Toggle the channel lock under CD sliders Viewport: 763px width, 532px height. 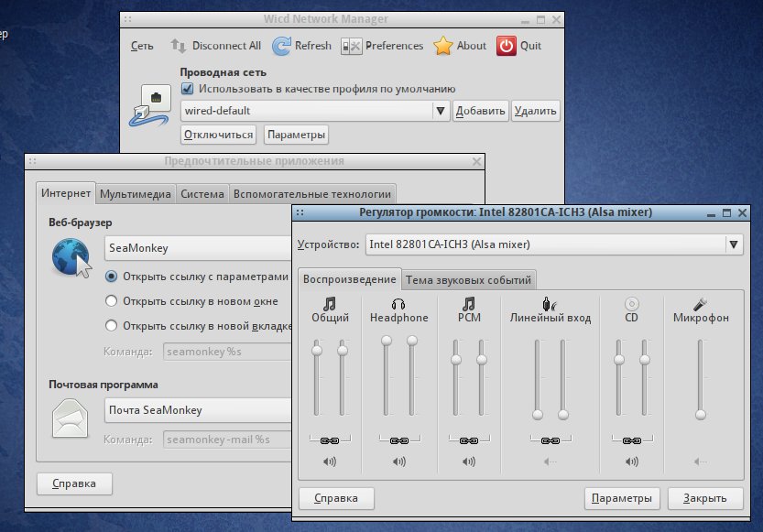[x=632, y=440]
